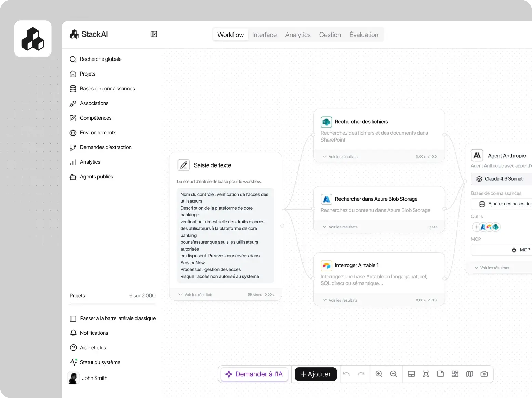This screenshot has width=532, height=398.
Task: Go to Bases de connaissances in the sidebar
Action: point(102,89)
